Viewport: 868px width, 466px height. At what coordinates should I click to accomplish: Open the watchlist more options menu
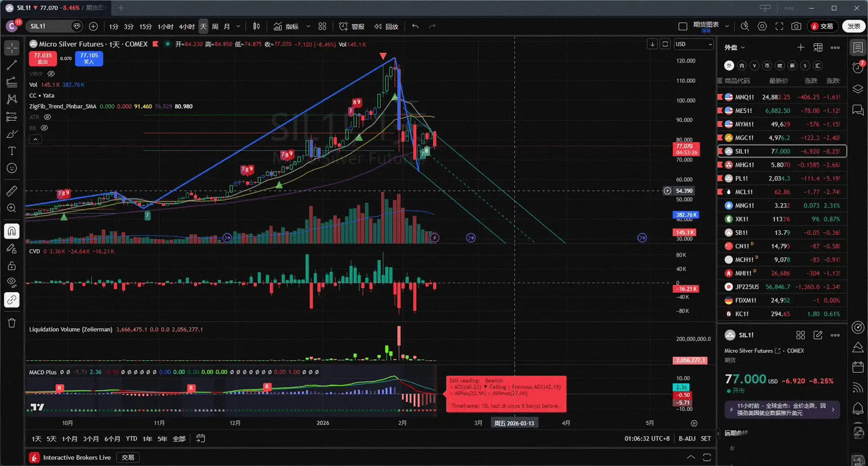tap(835, 48)
